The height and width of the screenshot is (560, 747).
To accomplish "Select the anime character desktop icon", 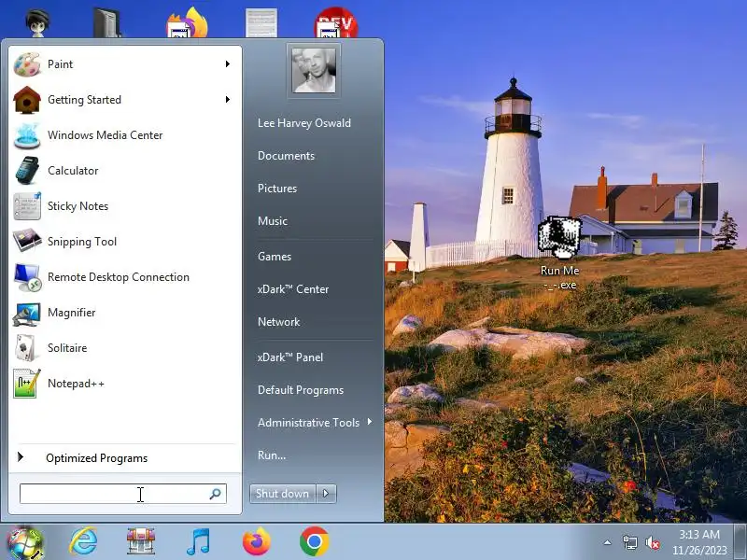I will (x=37, y=22).
